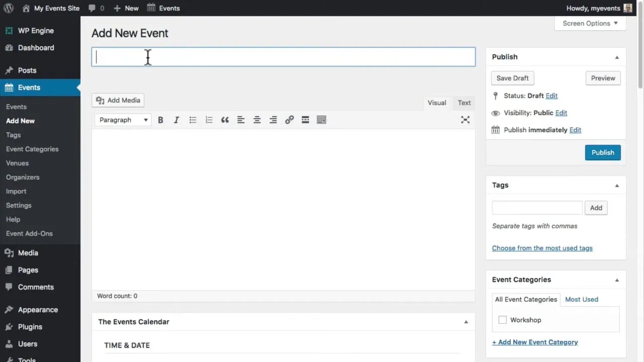Image resolution: width=644 pixels, height=362 pixels.
Task: Go to Dashboard in the sidebar
Action: pos(36,48)
